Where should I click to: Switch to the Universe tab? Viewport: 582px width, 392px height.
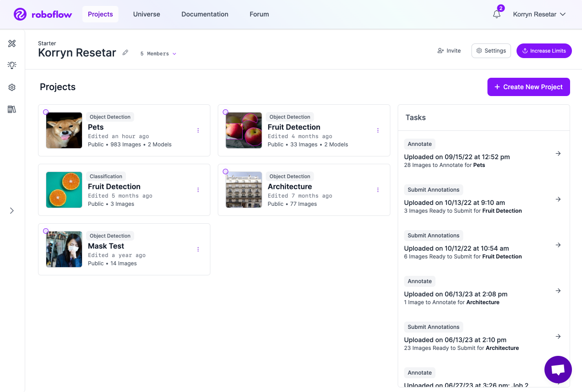pyautogui.click(x=147, y=14)
